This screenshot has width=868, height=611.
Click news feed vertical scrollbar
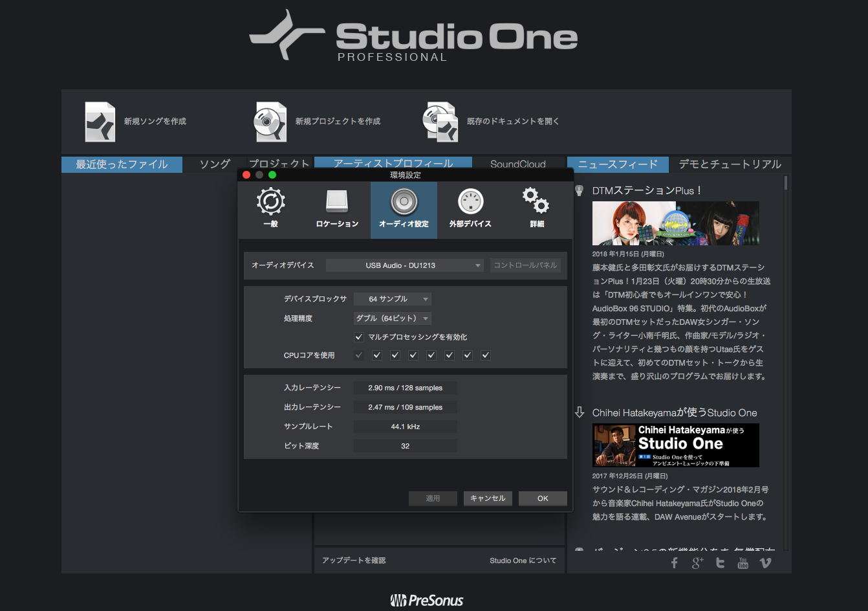(x=786, y=183)
